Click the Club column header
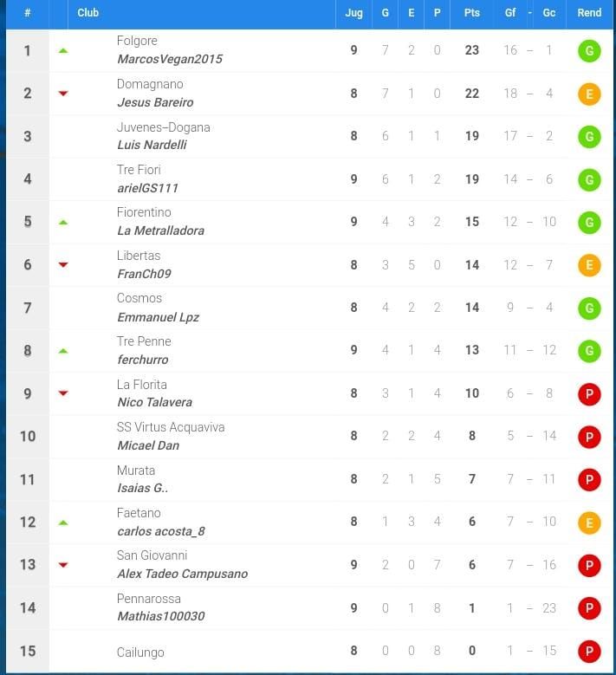Screen dimensions: 616x675 point(88,13)
